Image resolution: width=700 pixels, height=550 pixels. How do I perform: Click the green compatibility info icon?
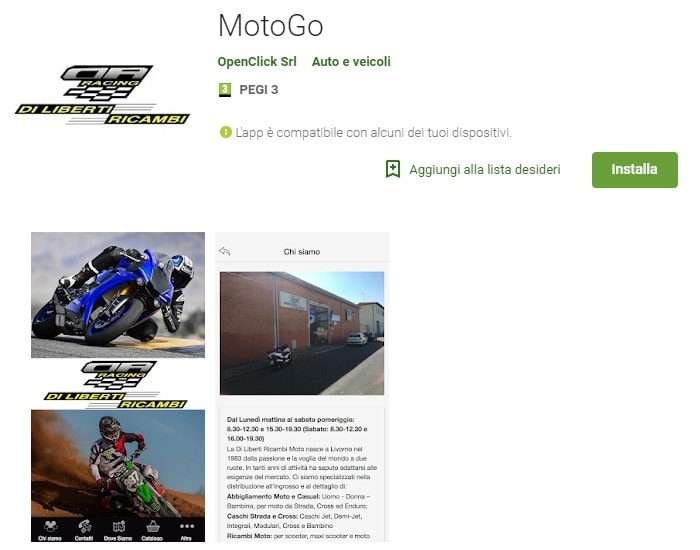[x=226, y=132]
